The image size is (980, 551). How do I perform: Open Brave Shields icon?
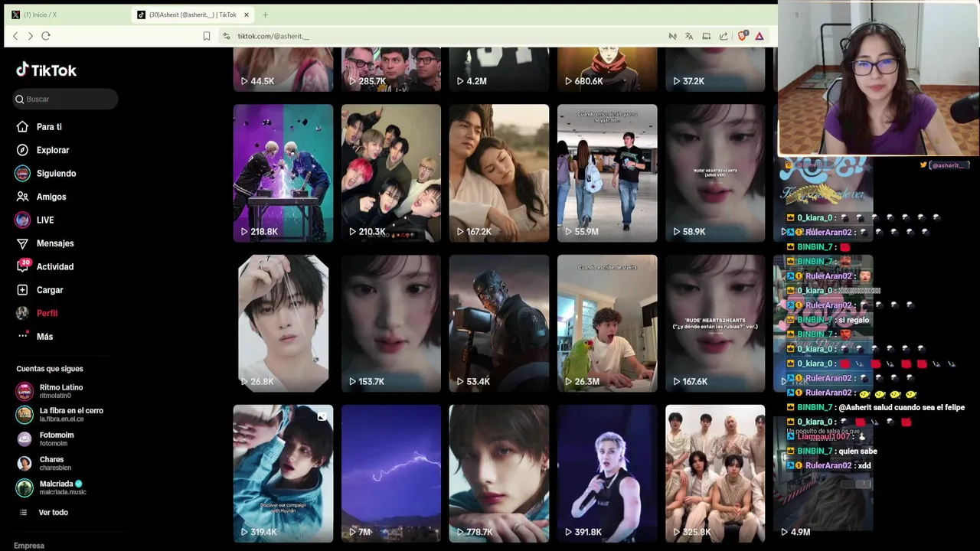[x=742, y=36]
